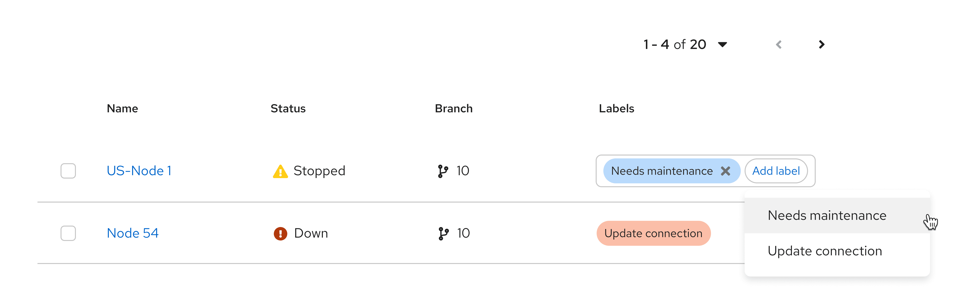
Task: Click the Status column header
Action: point(288,109)
